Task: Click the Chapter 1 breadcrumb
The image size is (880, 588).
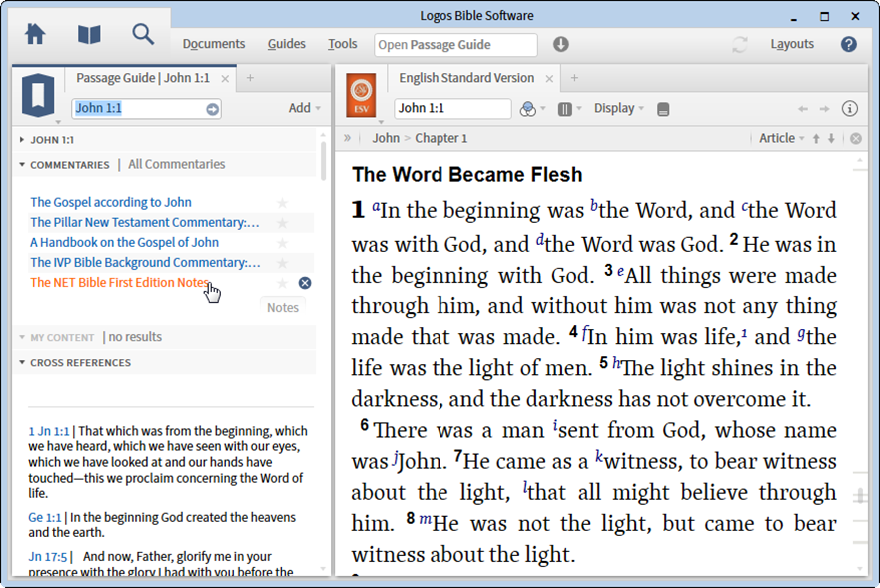Action: coord(441,138)
